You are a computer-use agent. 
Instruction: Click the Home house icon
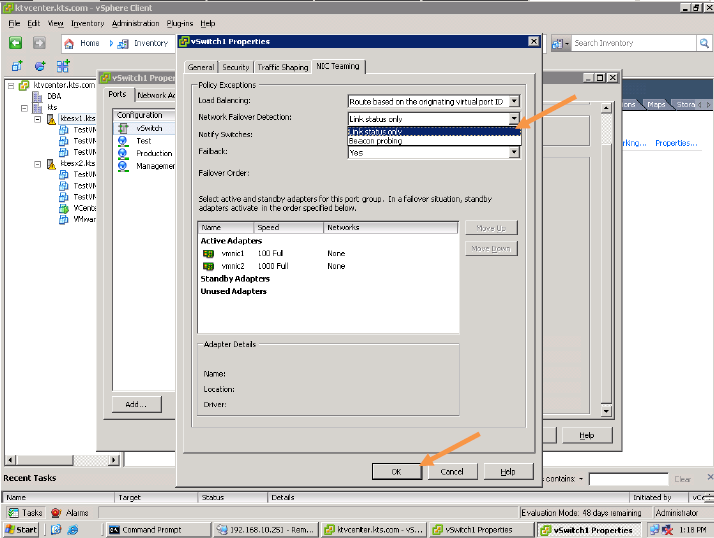69,43
